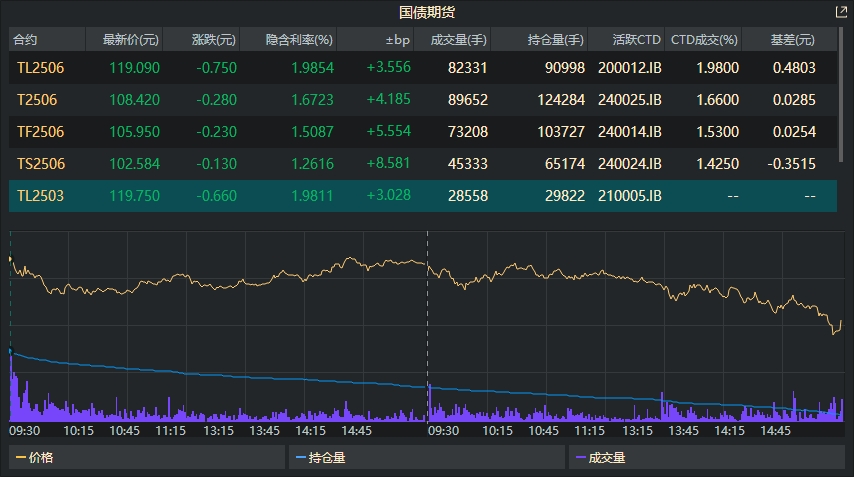854x477 pixels.
Task: Select the TS2506 contract
Action: coord(40,164)
